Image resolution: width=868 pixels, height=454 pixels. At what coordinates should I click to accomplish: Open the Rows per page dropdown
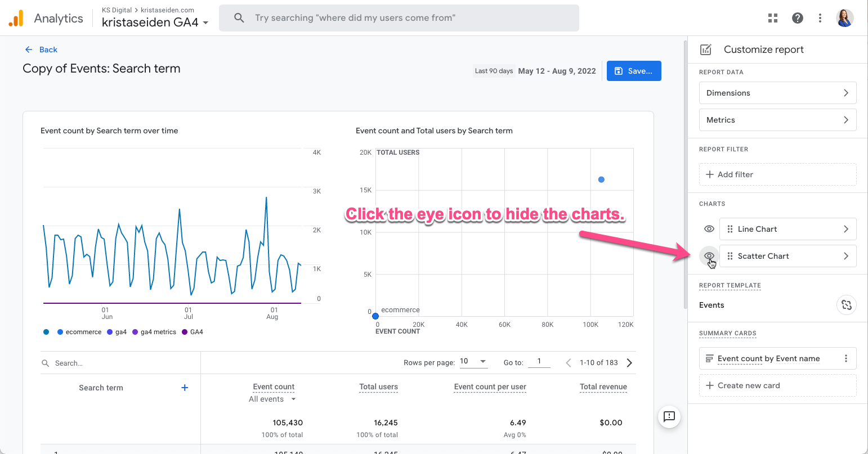[473, 362]
